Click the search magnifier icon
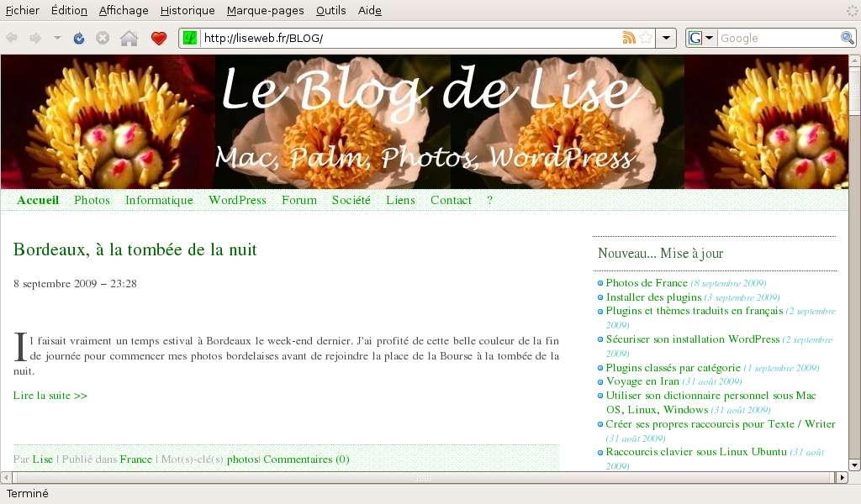This screenshot has height=504, width=861. pyautogui.click(x=848, y=38)
